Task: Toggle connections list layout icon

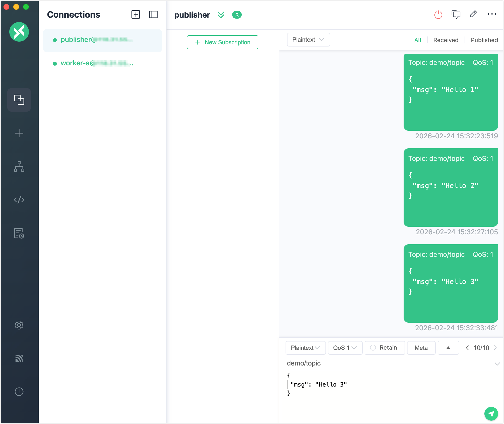Action: point(153,15)
